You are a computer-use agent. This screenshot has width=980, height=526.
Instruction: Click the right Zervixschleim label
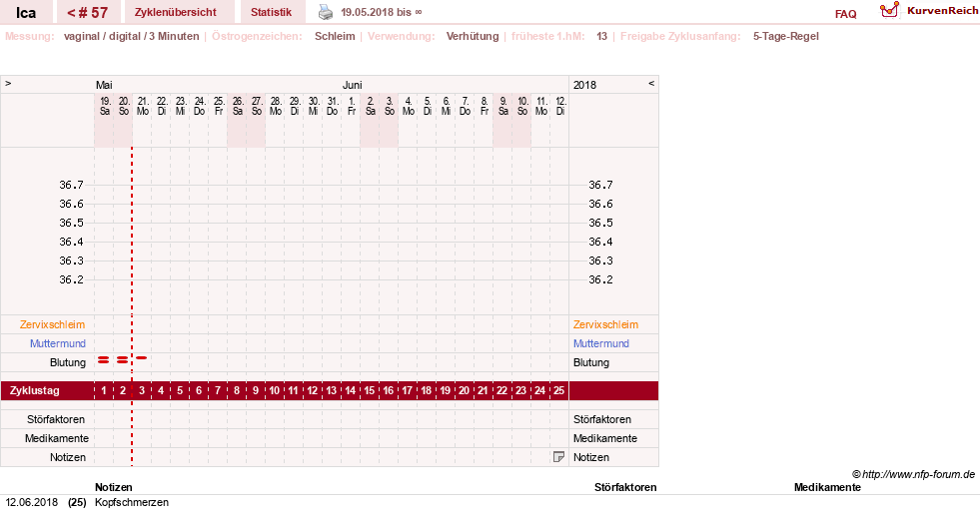point(605,324)
